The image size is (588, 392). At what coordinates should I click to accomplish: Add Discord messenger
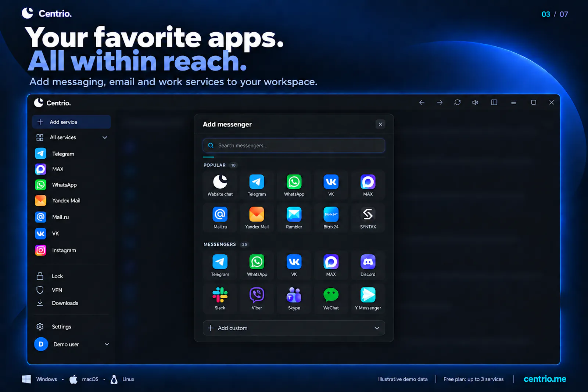coord(368,265)
